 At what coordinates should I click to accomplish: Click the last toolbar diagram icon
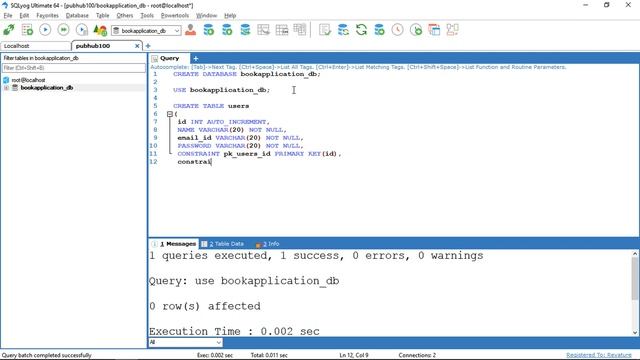point(452,30)
